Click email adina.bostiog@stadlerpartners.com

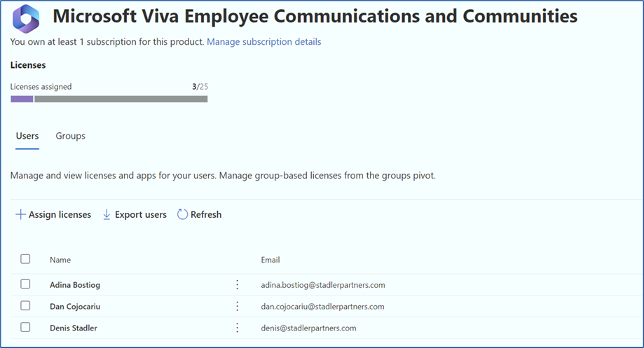323,285
